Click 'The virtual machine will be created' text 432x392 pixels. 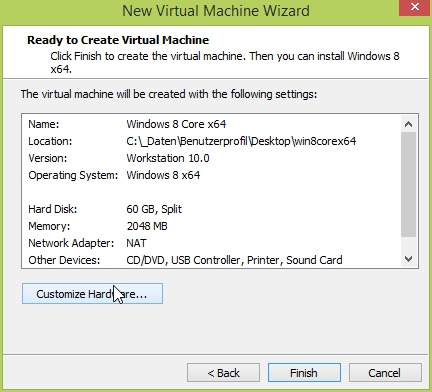coord(169,94)
